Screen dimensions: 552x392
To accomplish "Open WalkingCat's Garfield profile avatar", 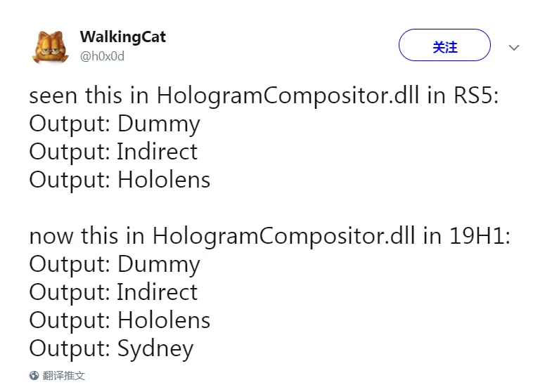I will (51, 47).
